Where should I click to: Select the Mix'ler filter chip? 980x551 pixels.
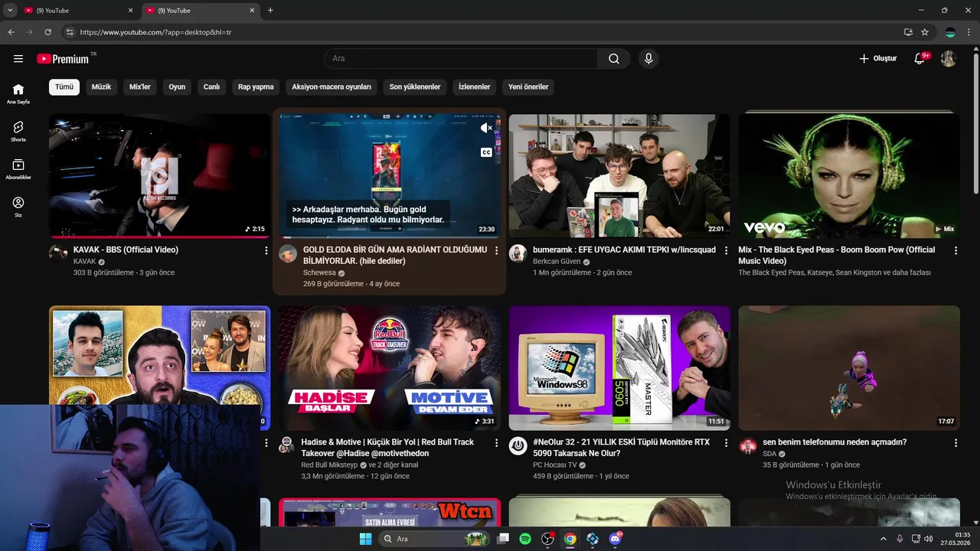click(x=140, y=87)
